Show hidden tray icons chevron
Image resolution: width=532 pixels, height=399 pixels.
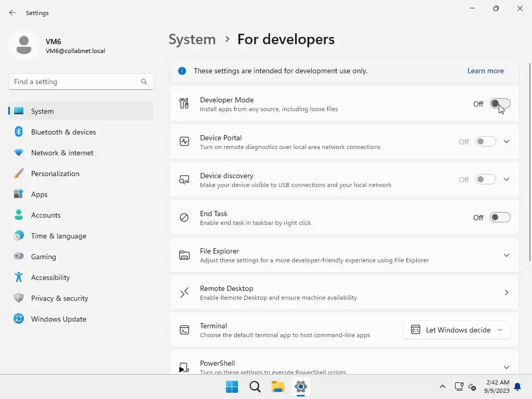click(x=443, y=387)
